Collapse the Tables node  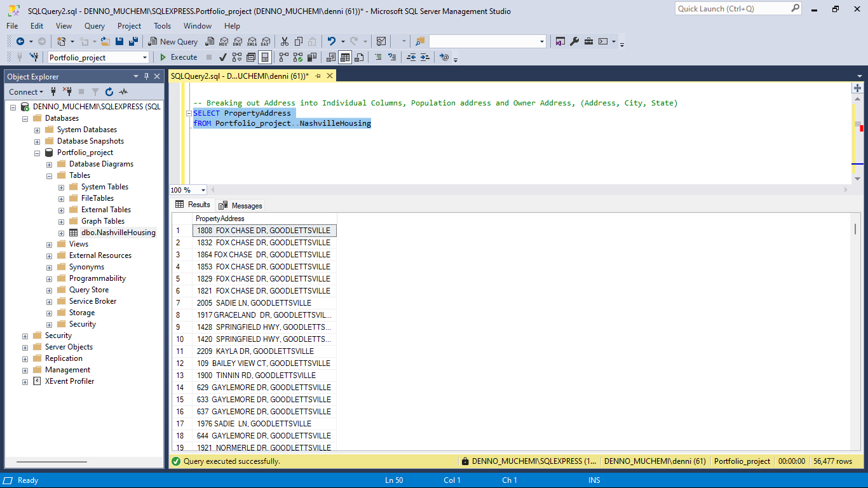(x=49, y=175)
